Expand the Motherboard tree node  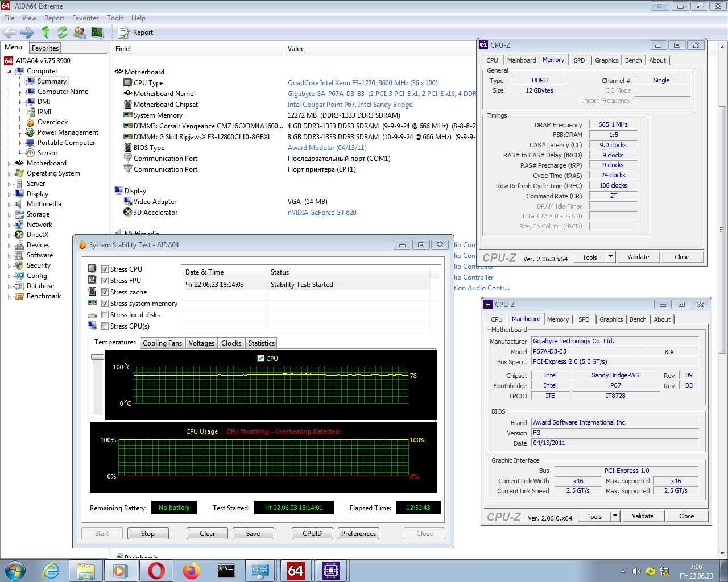9,164
